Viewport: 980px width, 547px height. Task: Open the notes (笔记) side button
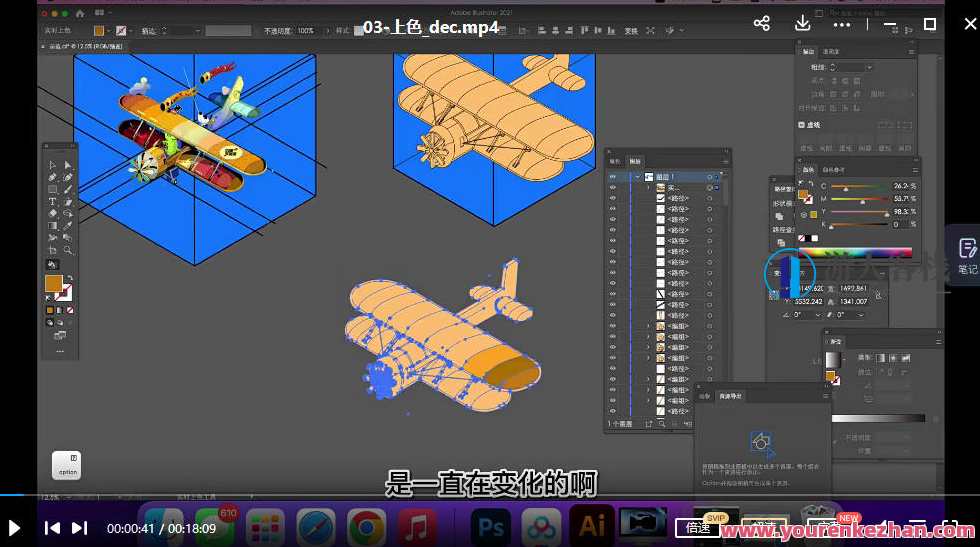pyautogui.click(x=966, y=254)
